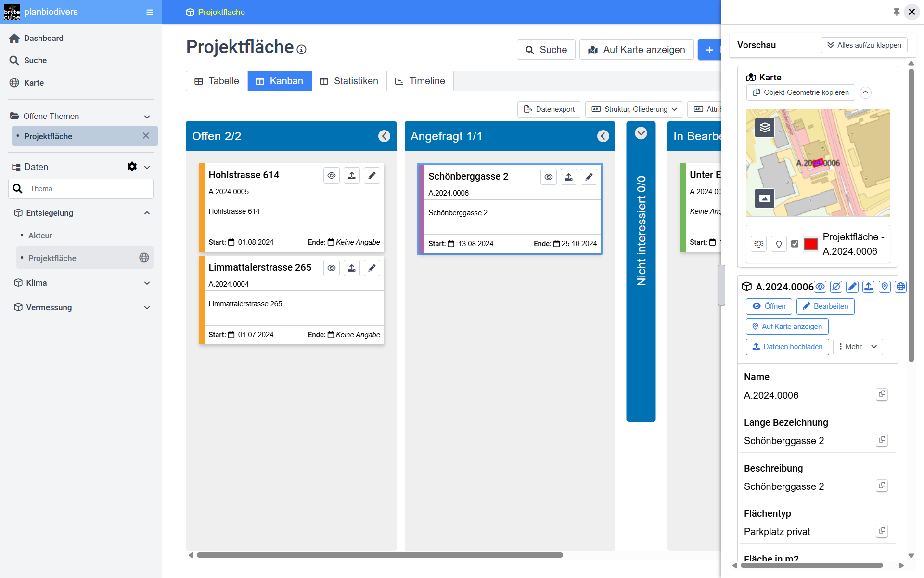Copy the Flächentyp value
Viewport: 924px width, 578px height.
tap(882, 531)
